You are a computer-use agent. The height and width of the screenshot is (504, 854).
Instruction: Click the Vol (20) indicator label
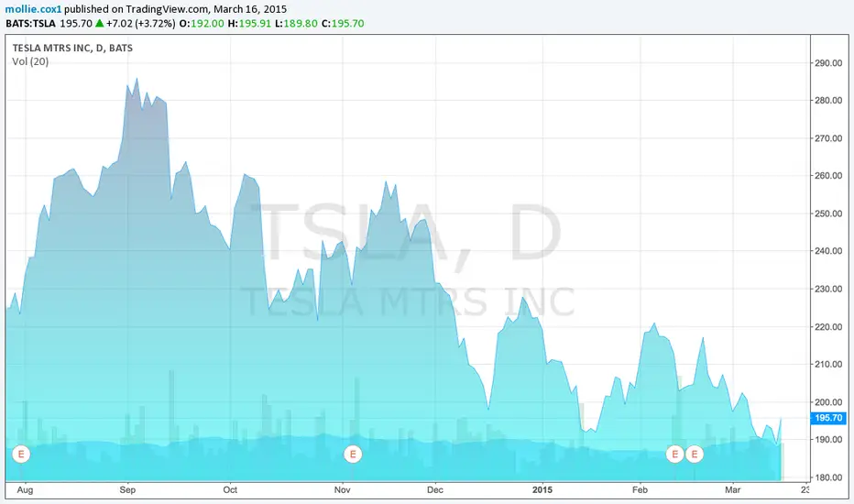tap(30, 61)
